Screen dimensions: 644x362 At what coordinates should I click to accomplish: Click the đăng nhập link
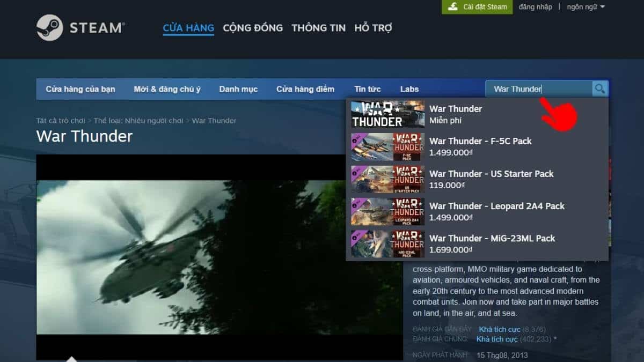[x=535, y=7]
